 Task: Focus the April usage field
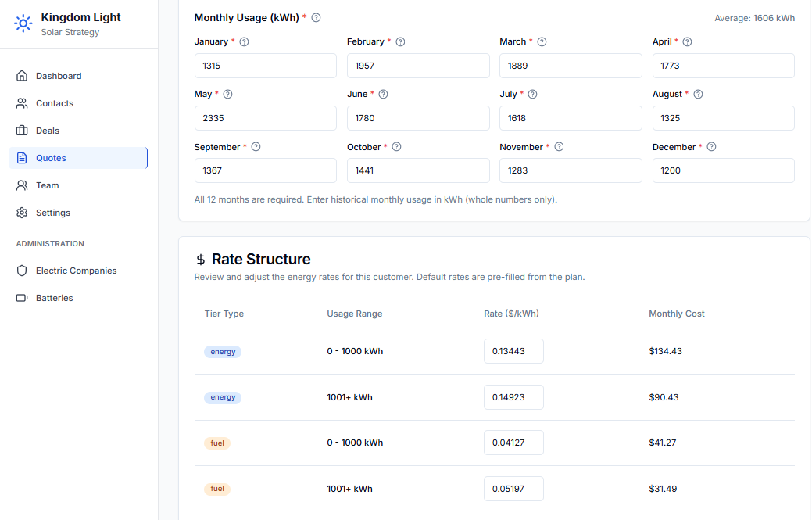coord(724,66)
